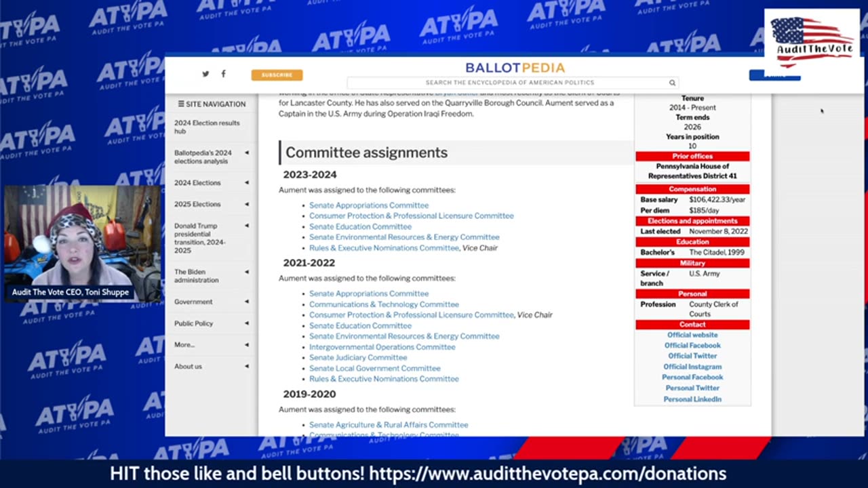Open Intergovernmental Operations Committee link
This screenshot has height=488, width=868.
tap(382, 347)
